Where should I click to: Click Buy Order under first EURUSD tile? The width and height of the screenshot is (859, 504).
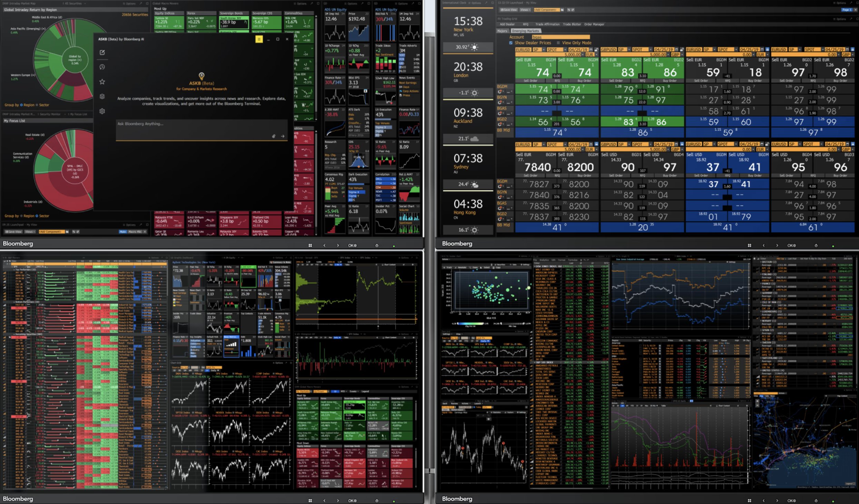pos(584,81)
